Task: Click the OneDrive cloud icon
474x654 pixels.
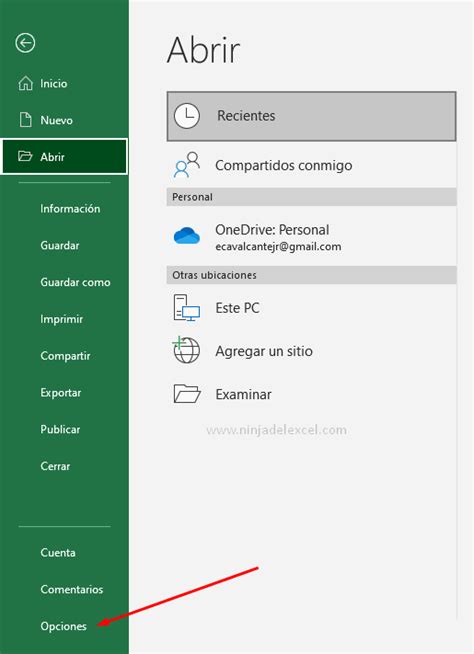Action: click(x=187, y=236)
